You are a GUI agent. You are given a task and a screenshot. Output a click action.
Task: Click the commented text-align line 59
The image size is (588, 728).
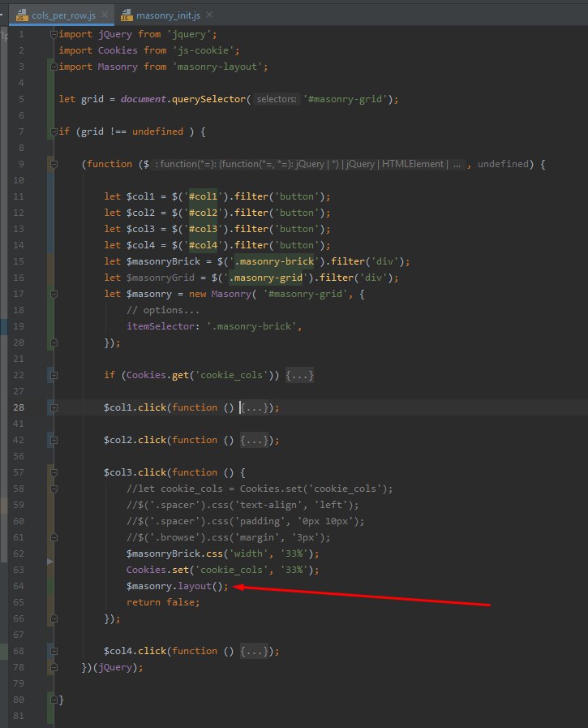pos(242,505)
